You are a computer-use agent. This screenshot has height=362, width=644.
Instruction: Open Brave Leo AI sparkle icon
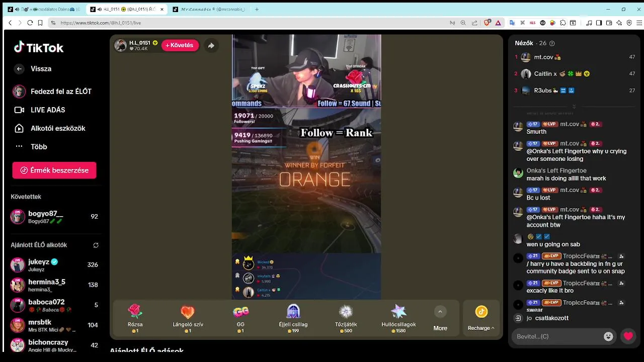coord(619,23)
